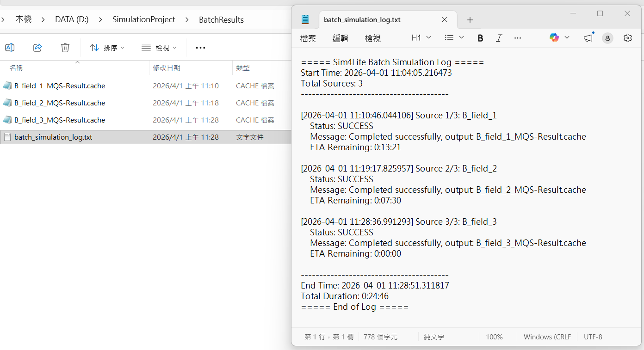Expand the 檢視 view dropdown in Explorer
Image resolution: width=644 pixels, height=350 pixels.
(159, 48)
